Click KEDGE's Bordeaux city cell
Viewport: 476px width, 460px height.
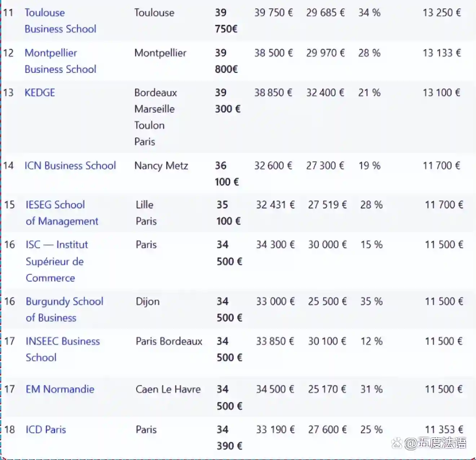(x=155, y=93)
